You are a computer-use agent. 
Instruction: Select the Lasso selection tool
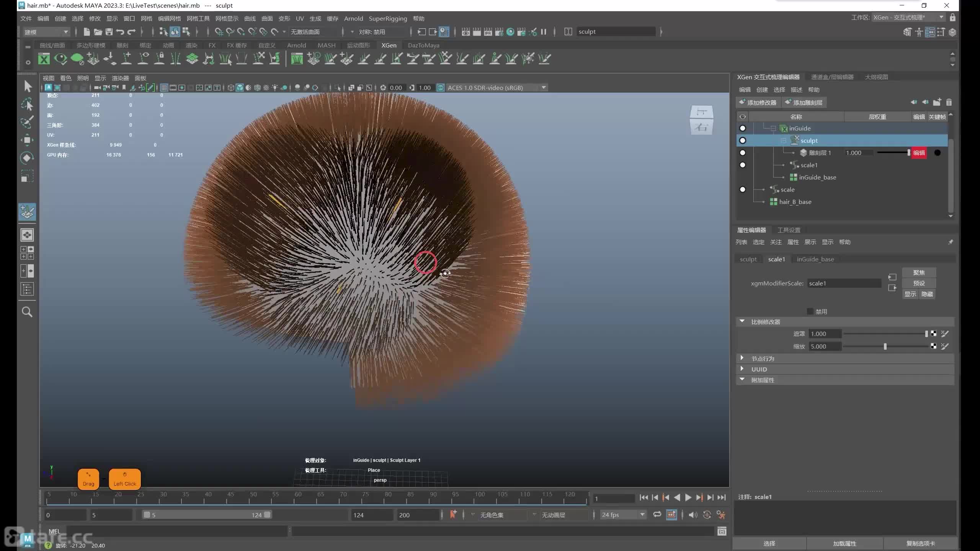[x=27, y=104]
